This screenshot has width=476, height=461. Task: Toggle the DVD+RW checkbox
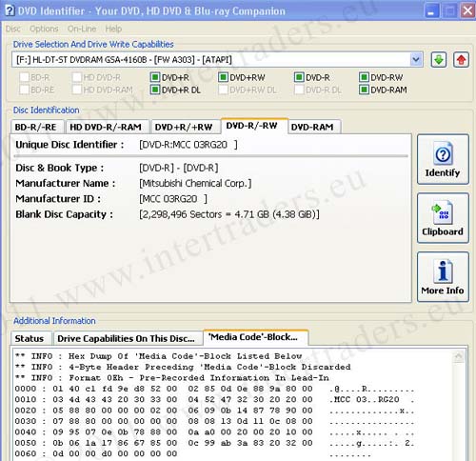[223, 77]
